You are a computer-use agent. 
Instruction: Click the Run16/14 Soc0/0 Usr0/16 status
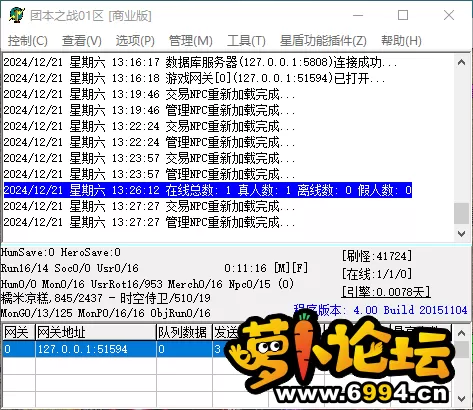(69, 268)
